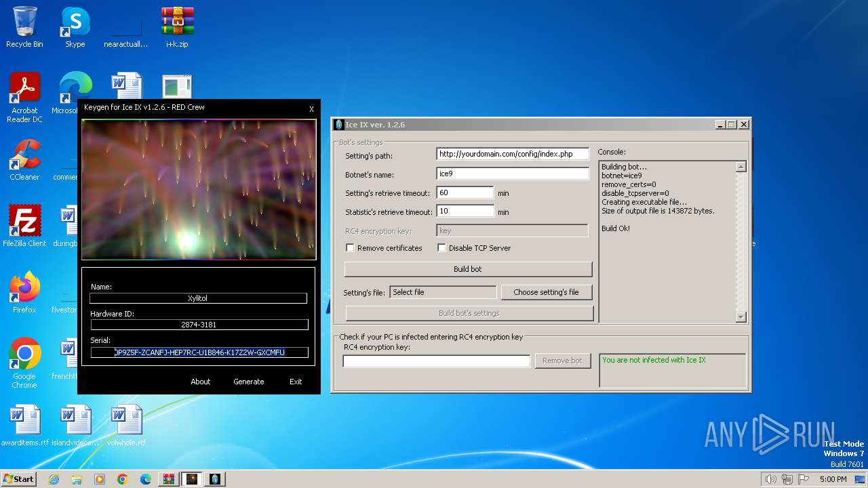Open Chrome from the taskbar
This screenshot has height=488, width=868.
[x=123, y=479]
